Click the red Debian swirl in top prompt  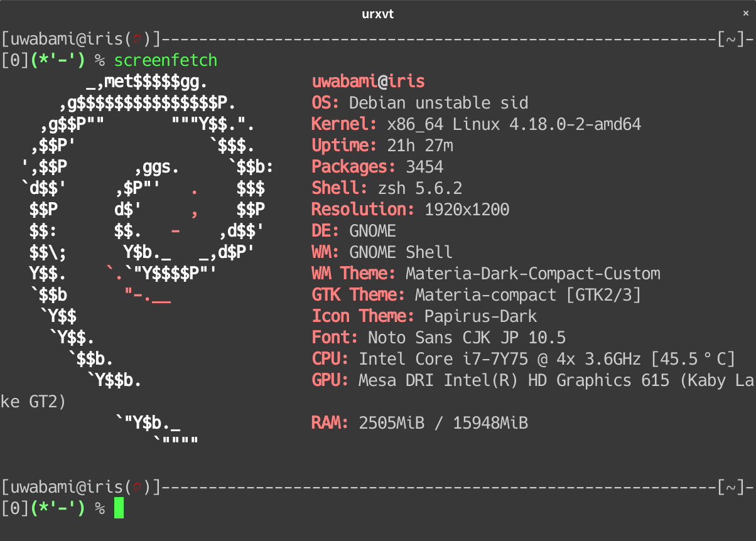coord(138,40)
